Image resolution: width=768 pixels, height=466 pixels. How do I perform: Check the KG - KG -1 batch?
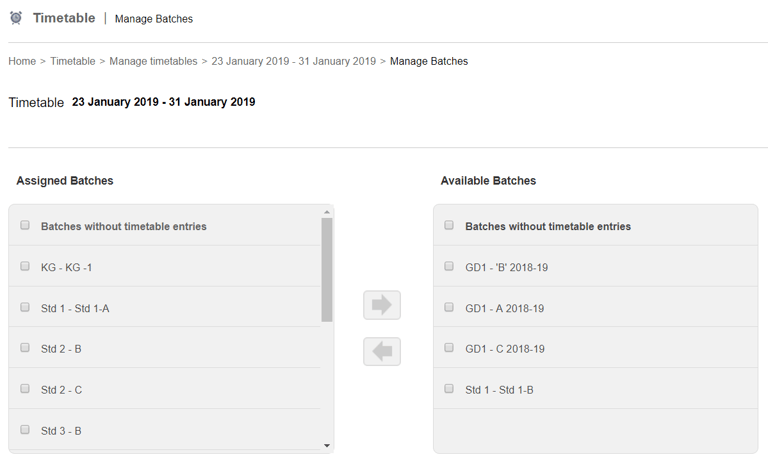tap(25, 267)
